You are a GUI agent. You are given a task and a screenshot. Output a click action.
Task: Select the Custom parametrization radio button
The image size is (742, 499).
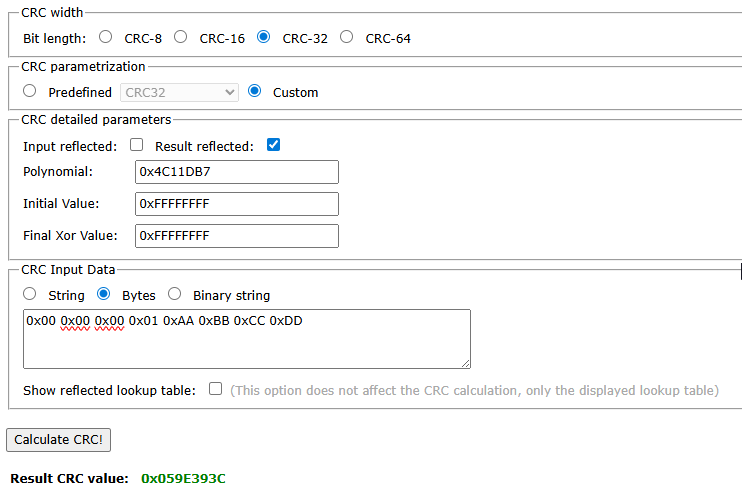point(255,92)
